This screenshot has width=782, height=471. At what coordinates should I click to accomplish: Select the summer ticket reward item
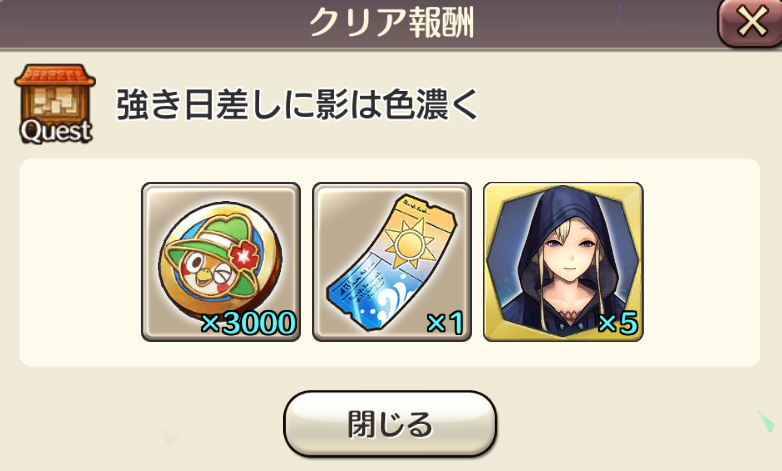point(392,262)
